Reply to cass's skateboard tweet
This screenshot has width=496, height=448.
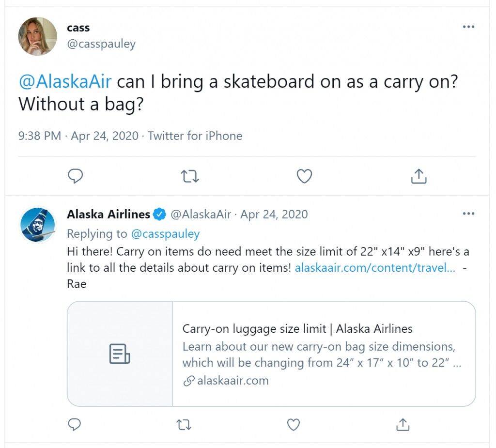[x=75, y=176]
